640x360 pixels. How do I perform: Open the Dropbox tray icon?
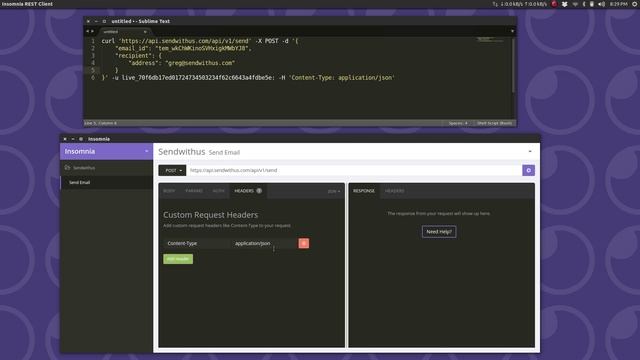click(x=564, y=4)
